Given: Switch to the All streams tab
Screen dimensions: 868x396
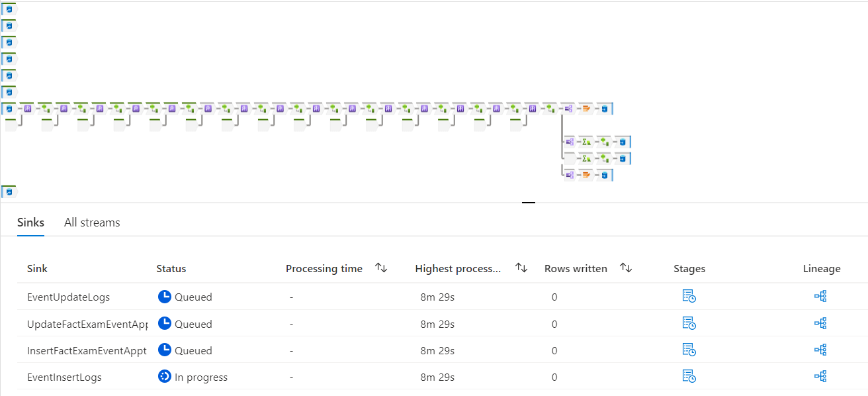Looking at the screenshot, I should coord(92,223).
